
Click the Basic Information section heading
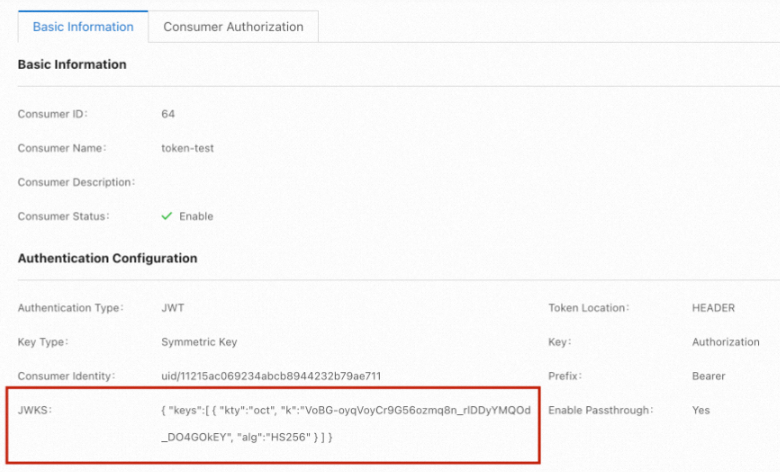point(72,64)
